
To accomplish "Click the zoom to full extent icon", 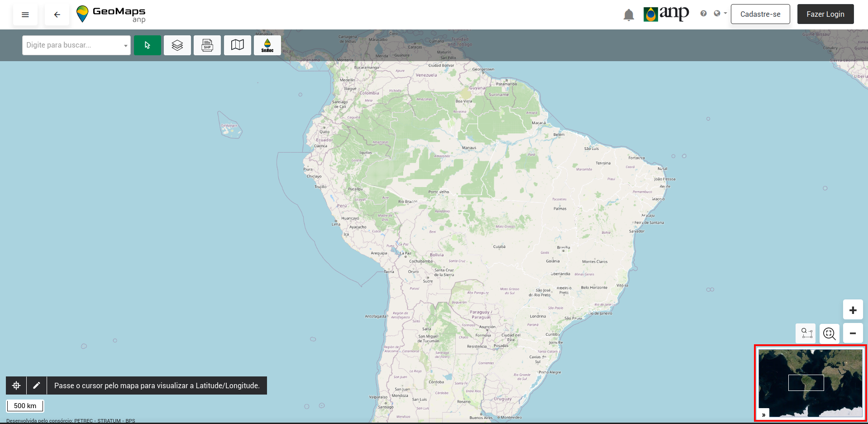I will pyautogui.click(x=829, y=333).
